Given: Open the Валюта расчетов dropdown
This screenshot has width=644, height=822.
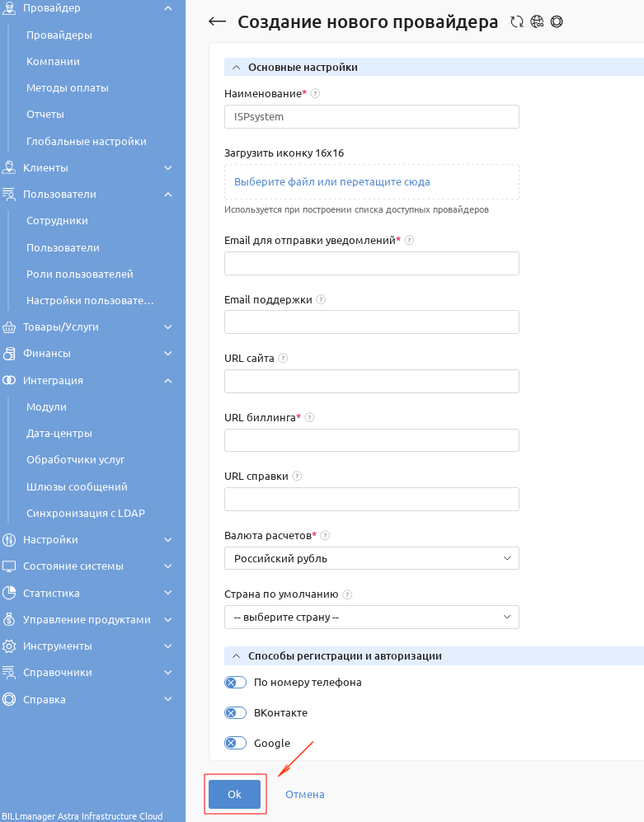Looking at the screenshot, I should (372, 558).
